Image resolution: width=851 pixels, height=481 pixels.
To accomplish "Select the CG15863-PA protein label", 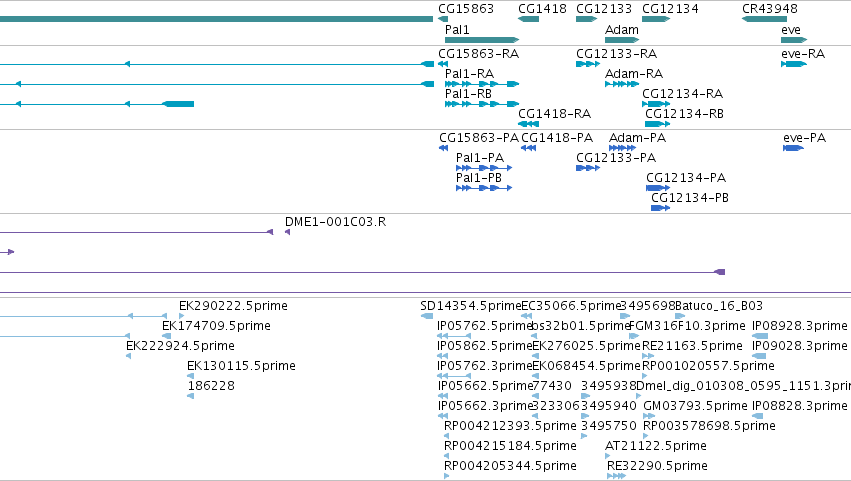I will [x=479, y=138].
